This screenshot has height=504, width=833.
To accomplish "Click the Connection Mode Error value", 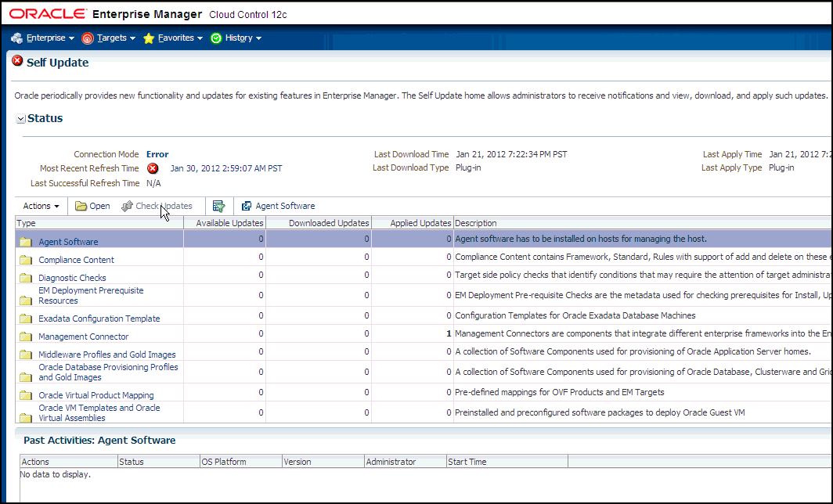I will coord(157,154).
